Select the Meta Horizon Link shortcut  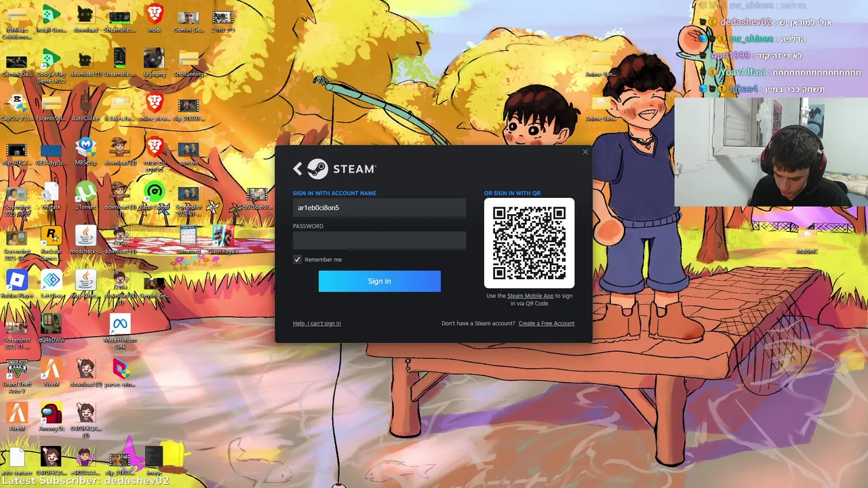tap(120, 332)
